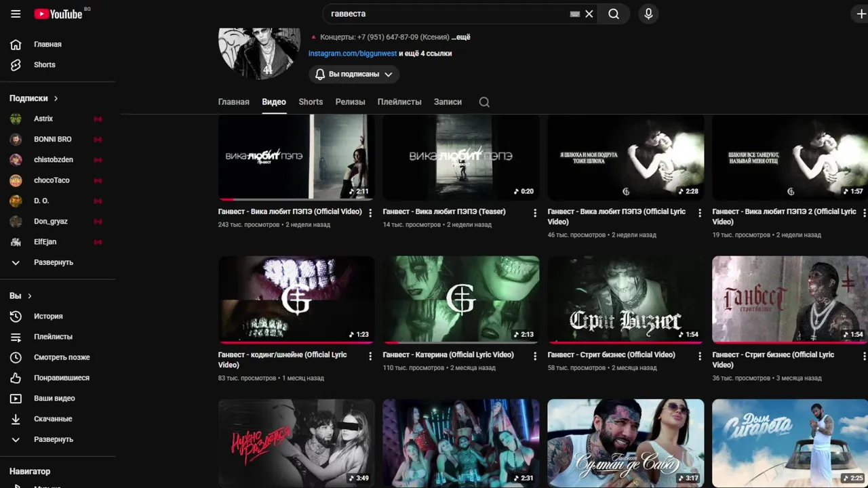868x488 pixels.
Task: Switch to the Плейлисты channel tab
Action: (399, 102)
